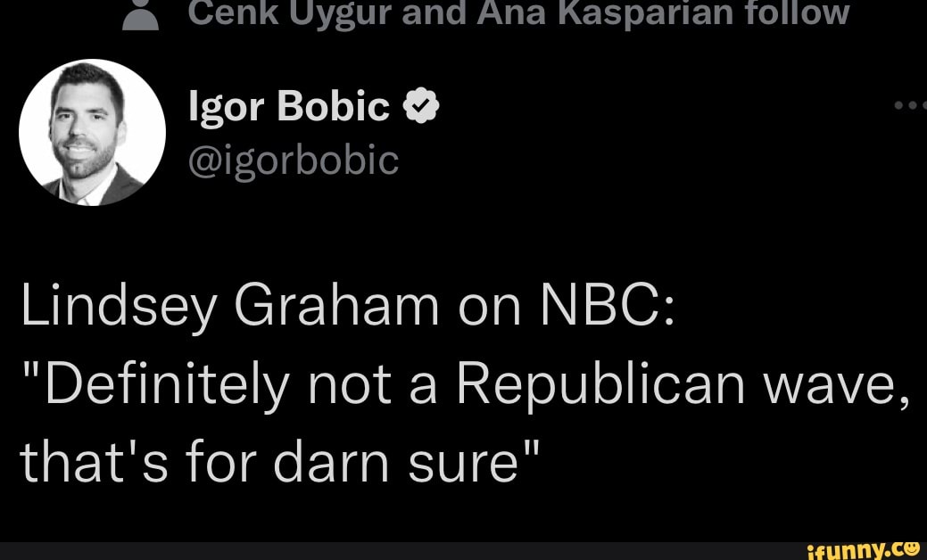
Task: Open the @igorbobic profile link
Action: pos(294,161)
